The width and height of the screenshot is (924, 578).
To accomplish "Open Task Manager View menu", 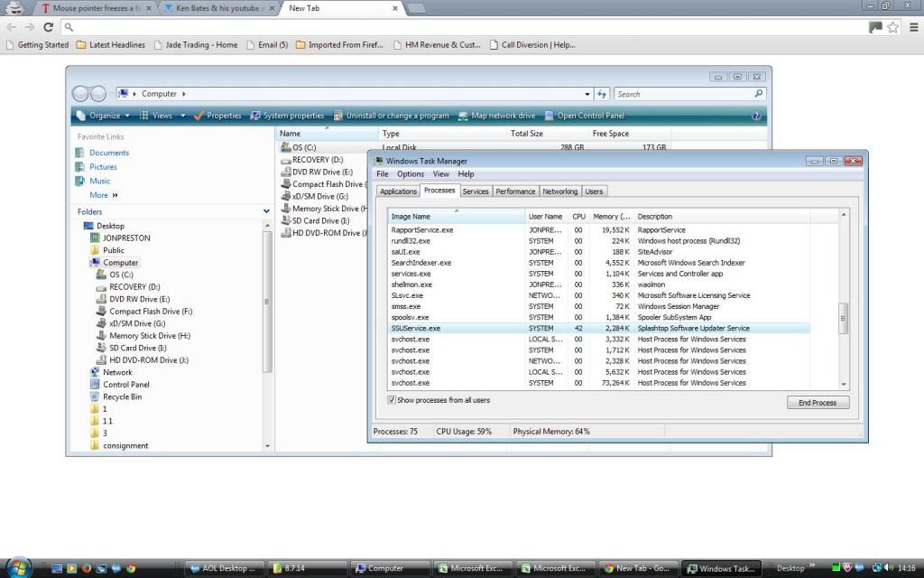I will [x=440, y=174].
